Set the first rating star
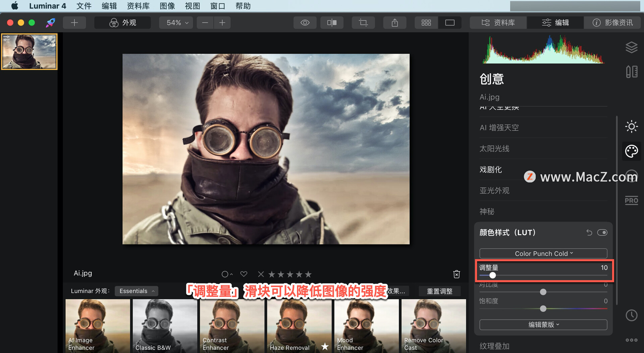 point(272,274)
